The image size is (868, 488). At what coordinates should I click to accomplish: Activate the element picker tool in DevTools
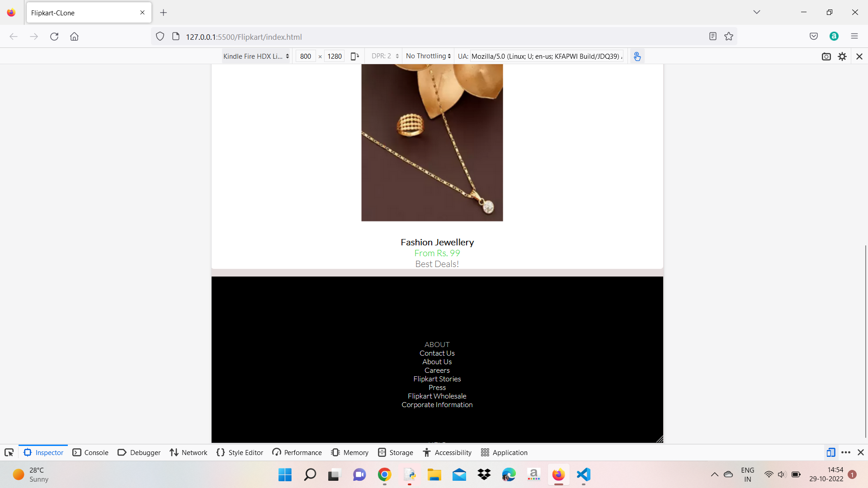point(9,452)
